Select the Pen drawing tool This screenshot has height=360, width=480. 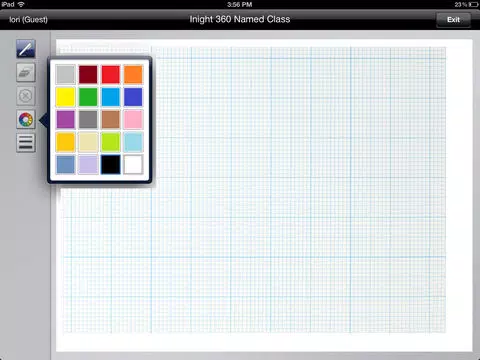pyautogui.click(x=26, y=49)
